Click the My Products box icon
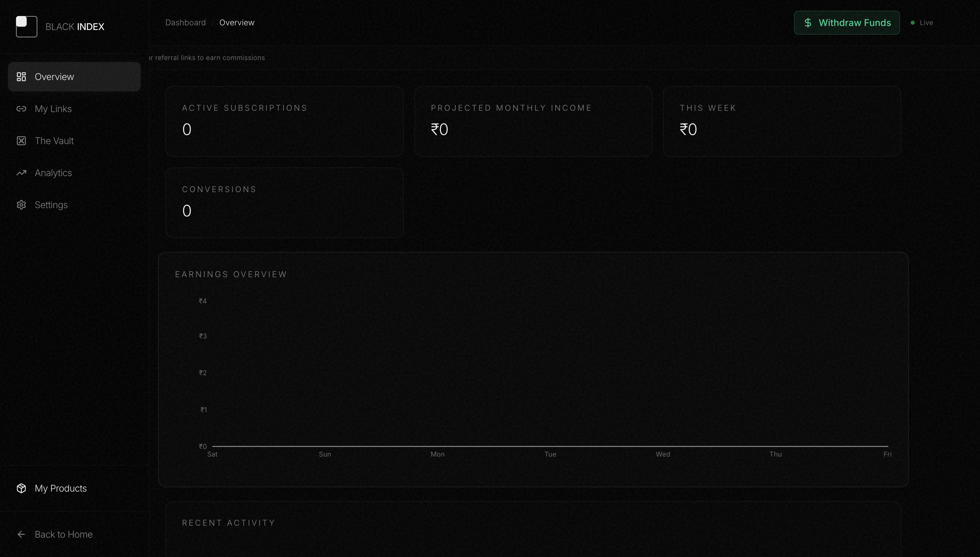Screen dimensions: 980x557 point(21,489)
